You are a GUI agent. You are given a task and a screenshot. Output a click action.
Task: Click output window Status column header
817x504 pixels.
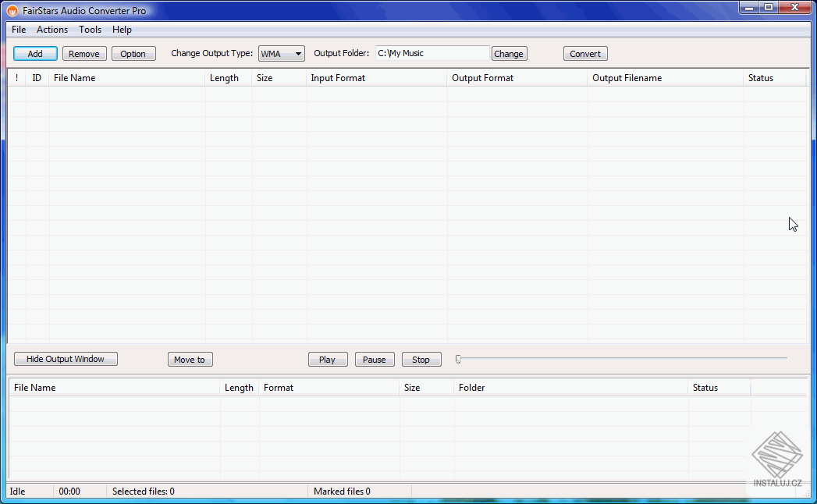(x=719, y=388)
